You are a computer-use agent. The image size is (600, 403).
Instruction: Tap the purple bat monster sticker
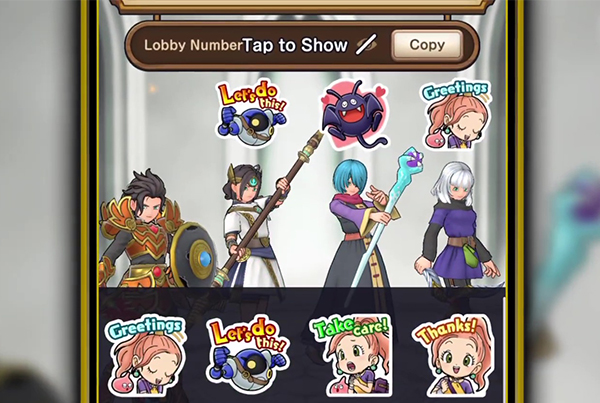[355, 114]
